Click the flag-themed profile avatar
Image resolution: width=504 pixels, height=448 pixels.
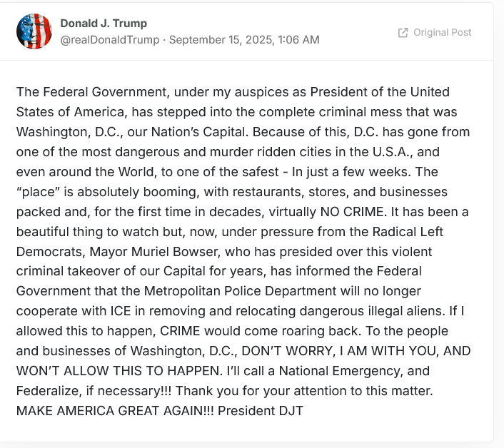pos(34,31)
